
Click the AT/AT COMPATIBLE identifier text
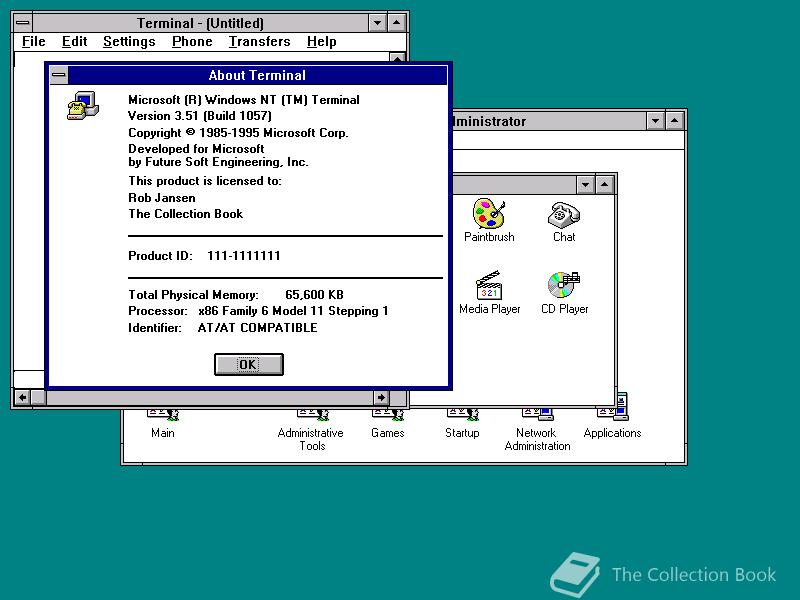pos(257,328)
